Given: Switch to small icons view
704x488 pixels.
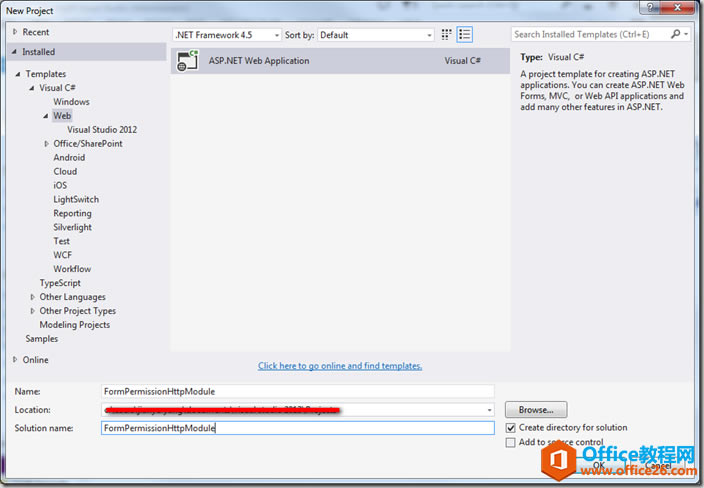Looking at the screenshot, I should point(446,35).
